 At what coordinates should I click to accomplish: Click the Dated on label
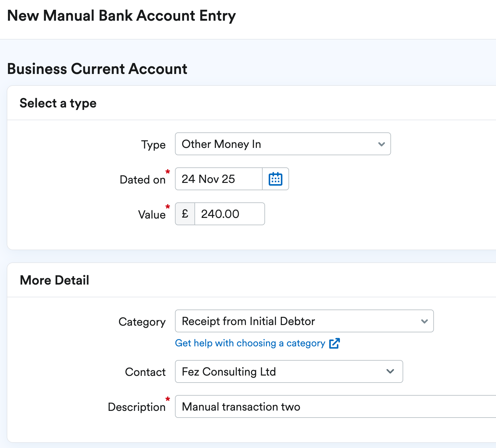point(143,180)
